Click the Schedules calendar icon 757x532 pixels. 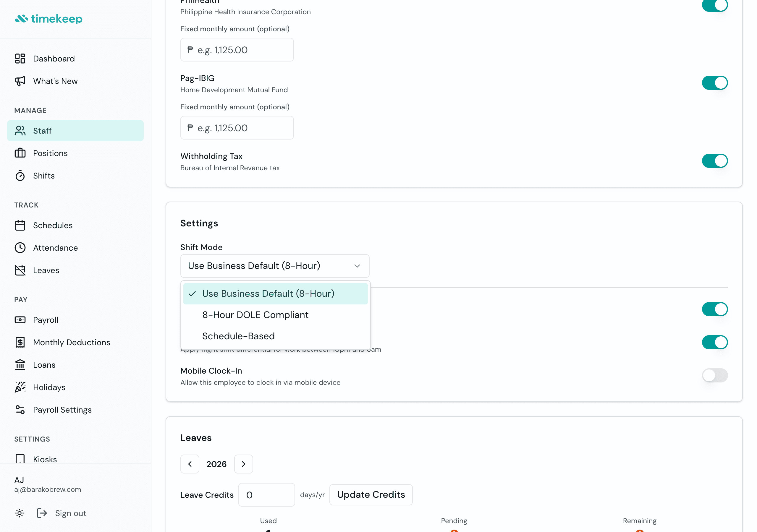click(20, 226)
